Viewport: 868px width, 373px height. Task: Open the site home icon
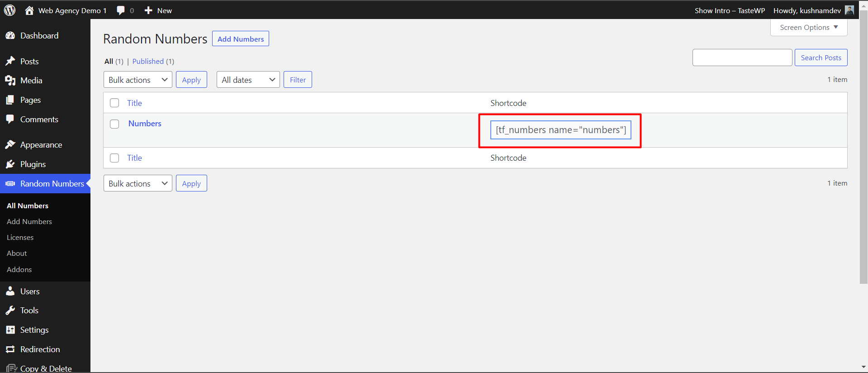click(29, 10)
